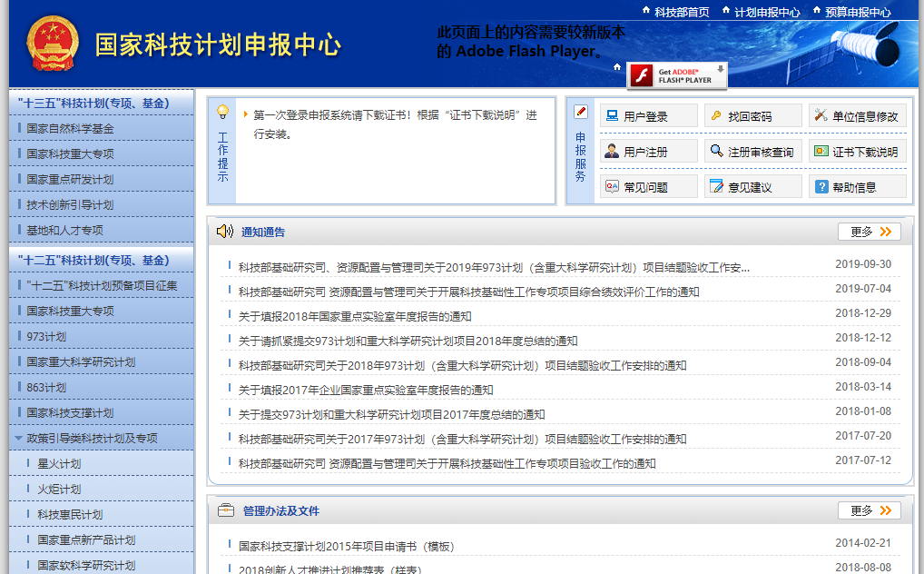Click 更多 next to 通知通告
This screenshot has width=924, height=574.
coord(868,232)
